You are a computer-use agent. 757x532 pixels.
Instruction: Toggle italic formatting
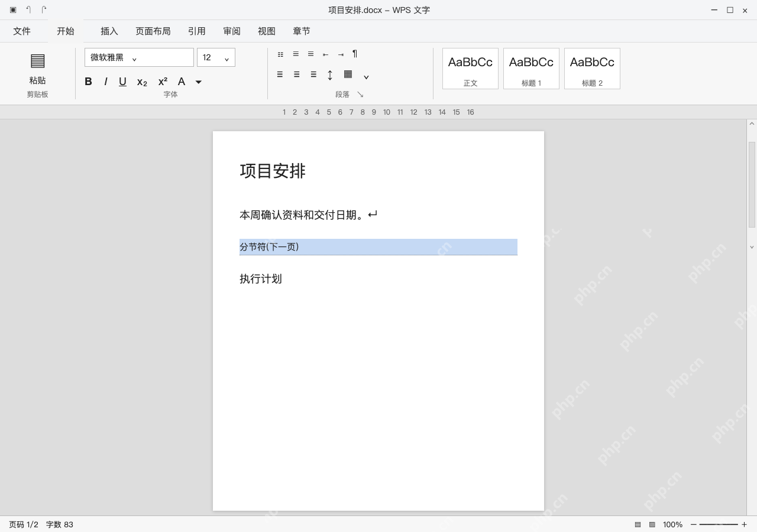pos(106,82)
